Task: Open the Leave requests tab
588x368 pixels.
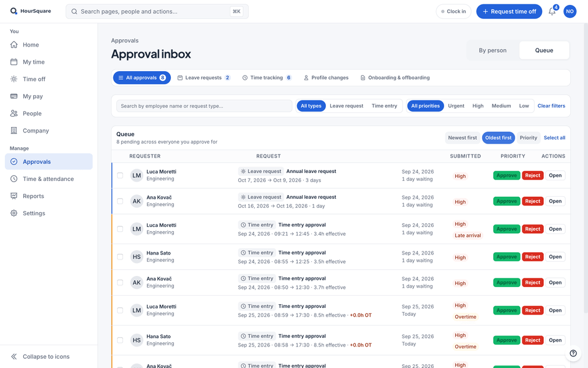Action: pos(203,78)
